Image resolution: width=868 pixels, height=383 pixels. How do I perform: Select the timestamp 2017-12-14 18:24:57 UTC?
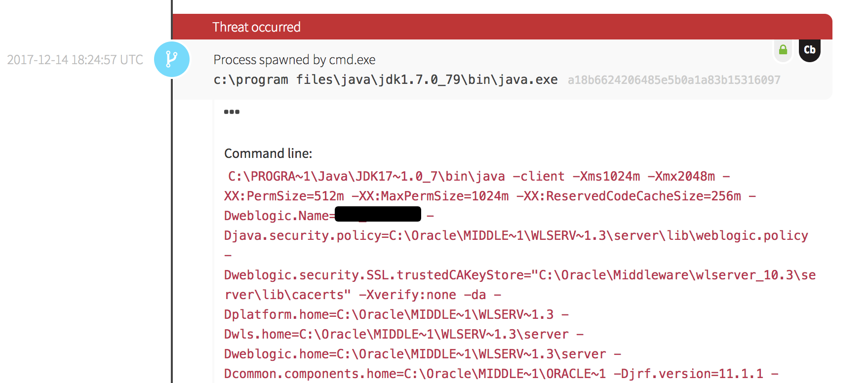pos(75,59)
